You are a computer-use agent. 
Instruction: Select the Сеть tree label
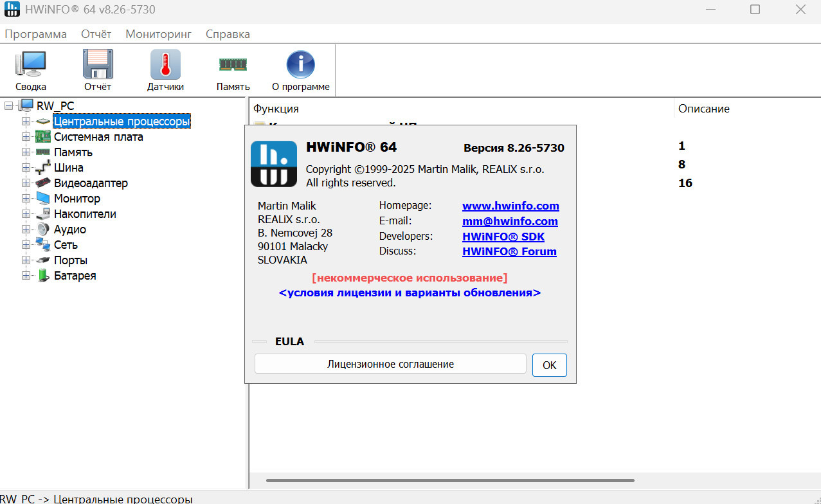point(66,245)
